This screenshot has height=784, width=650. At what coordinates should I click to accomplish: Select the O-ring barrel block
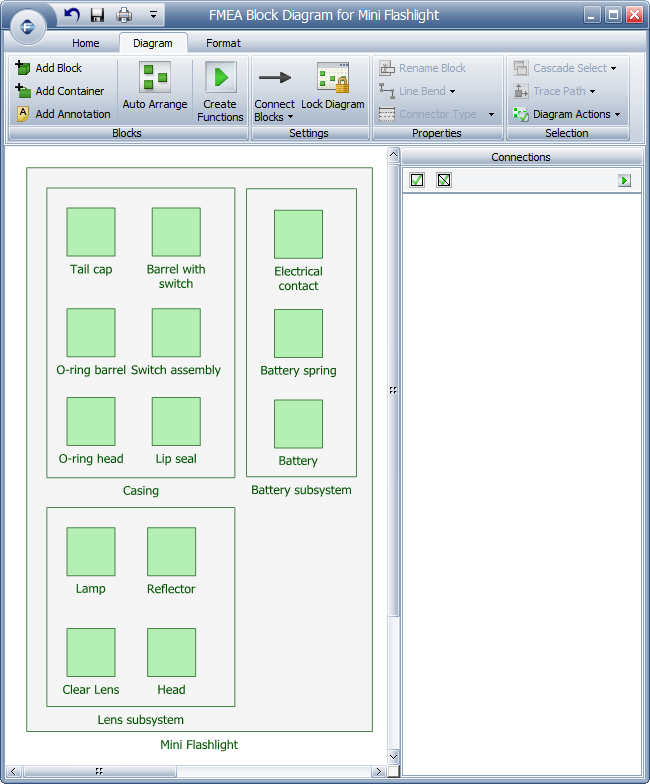(91, 332)
